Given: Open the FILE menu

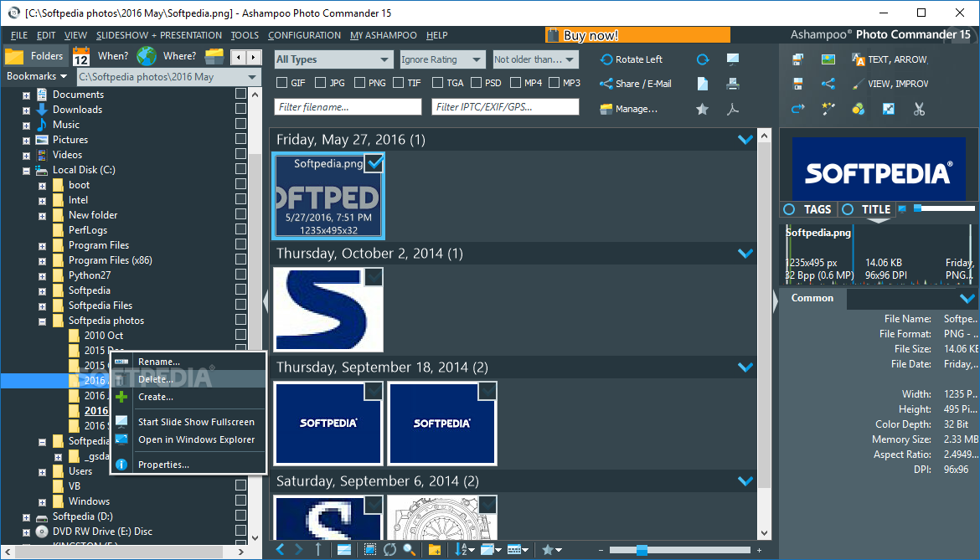Looking at the screenshot, I should 18,35.
